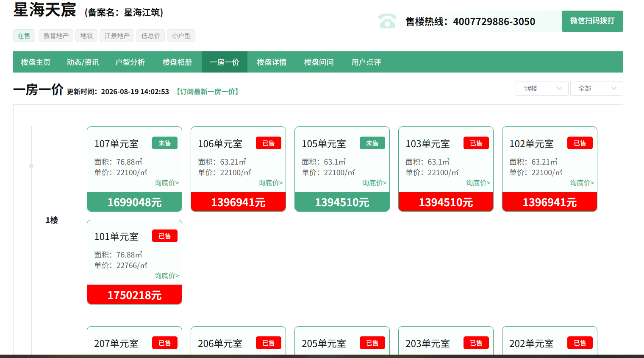
Task: Click the 未售 badge on unit 107
Action: click(x=165, y=143)
